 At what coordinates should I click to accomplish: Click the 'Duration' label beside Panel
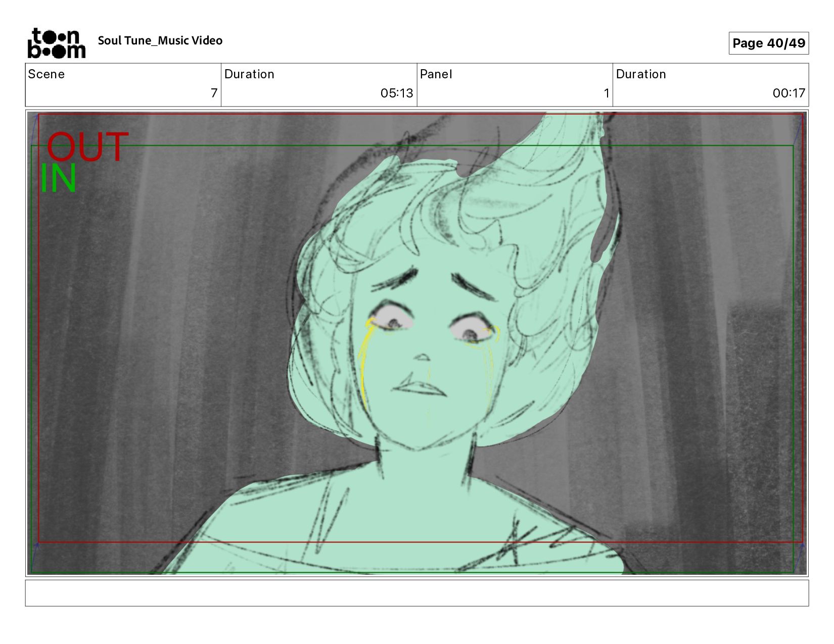pos(641,74)
